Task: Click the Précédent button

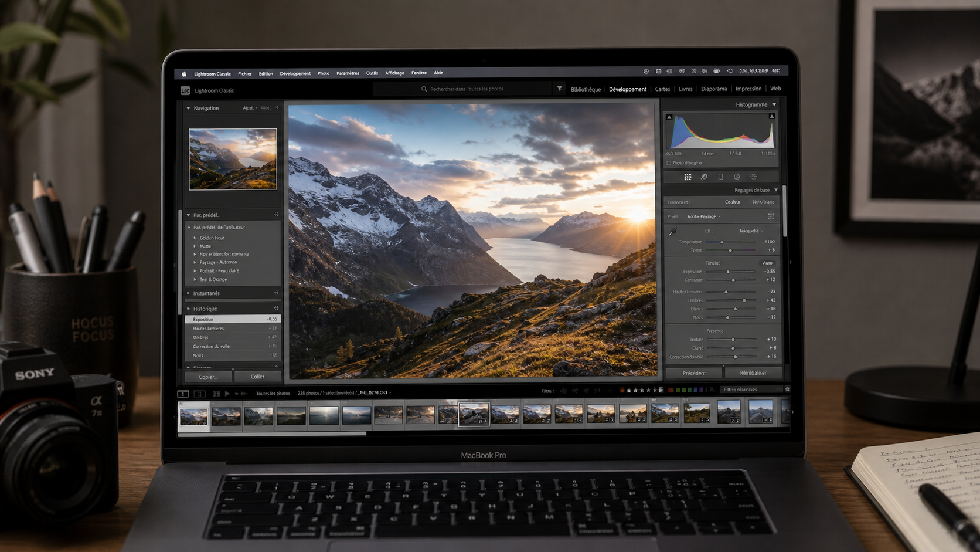Action: (694, 373)
